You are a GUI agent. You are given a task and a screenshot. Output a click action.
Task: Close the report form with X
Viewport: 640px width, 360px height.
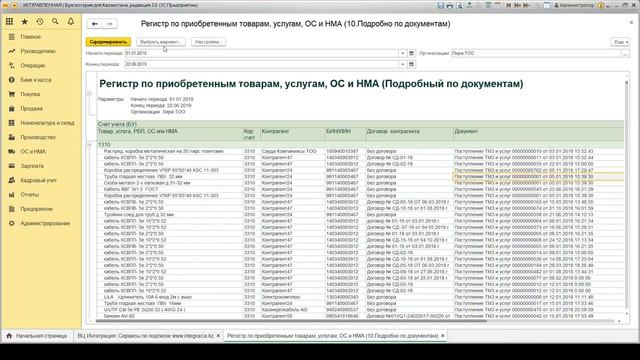pos(631,23)
